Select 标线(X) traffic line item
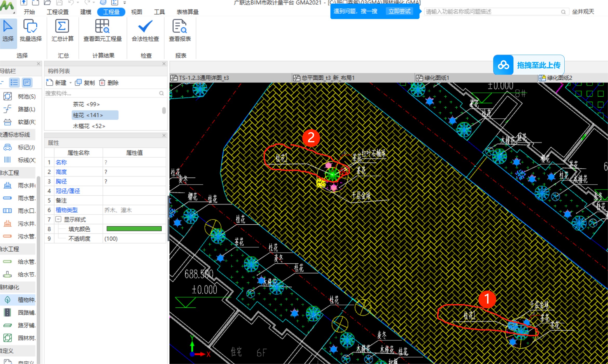This screenshot has width=608, height=364. (x=19, y=160)
